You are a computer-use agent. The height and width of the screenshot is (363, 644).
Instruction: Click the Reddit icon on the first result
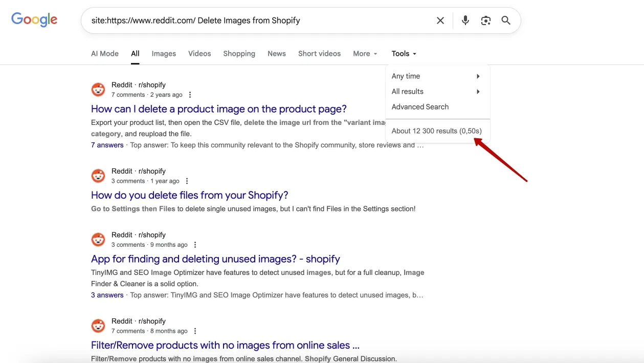[98, 89]
